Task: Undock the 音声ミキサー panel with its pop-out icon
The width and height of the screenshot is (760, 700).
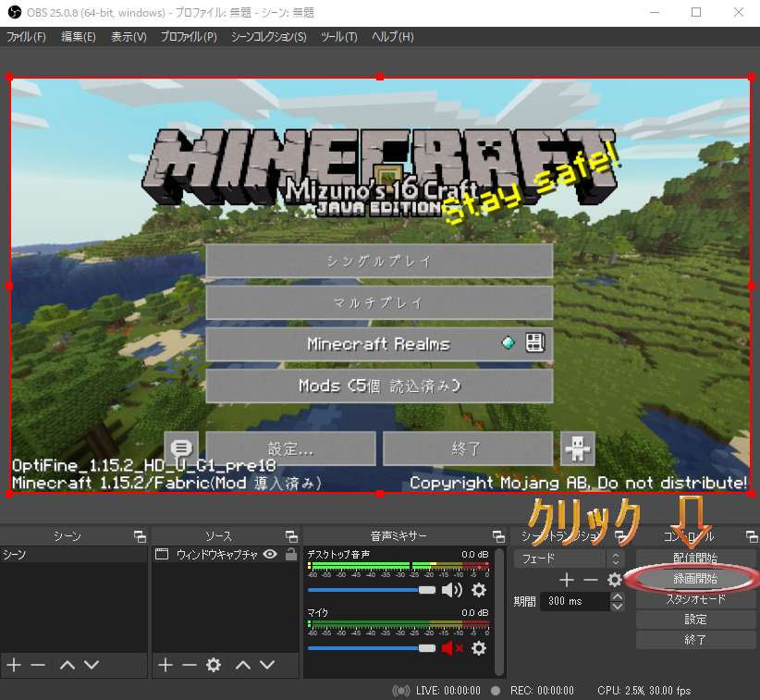Action: [498, 536]
